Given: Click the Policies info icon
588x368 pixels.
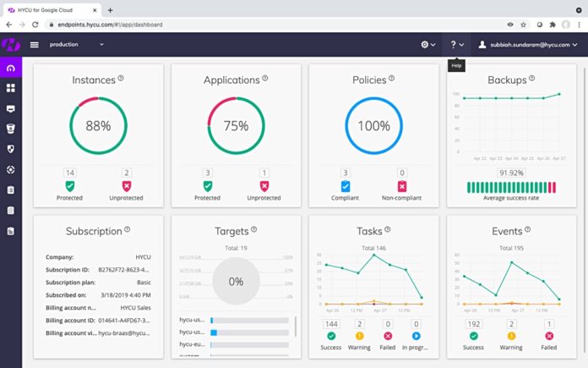Looking at the screenshot, I should click(x=391, y=78).
